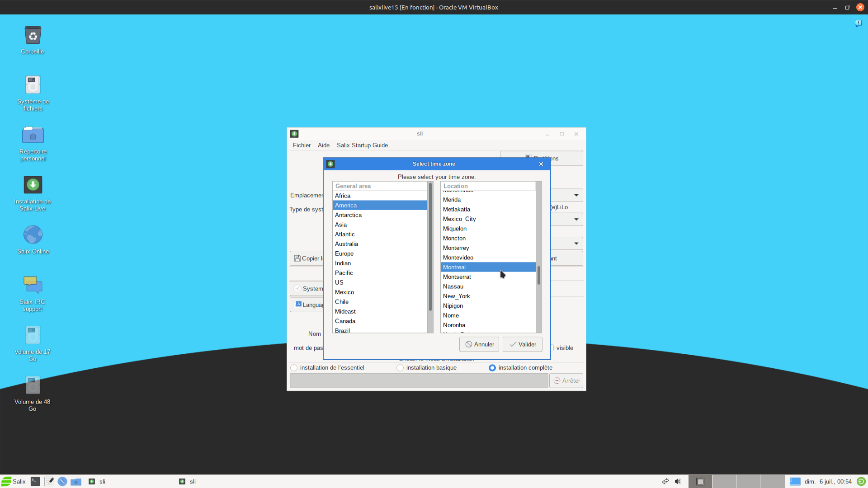Open the Salix IRC support icon
This screenshot has height=488, width=868.
tap(33, 285)
